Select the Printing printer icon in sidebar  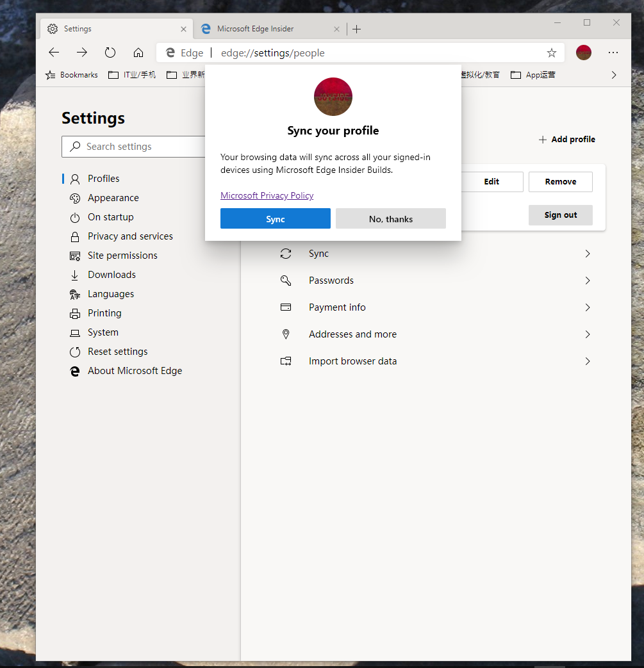coord(74,313)
